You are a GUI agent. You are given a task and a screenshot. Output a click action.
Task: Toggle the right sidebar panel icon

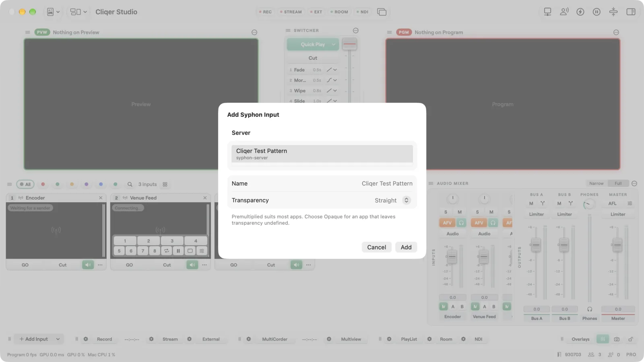(x=631, y=12)
